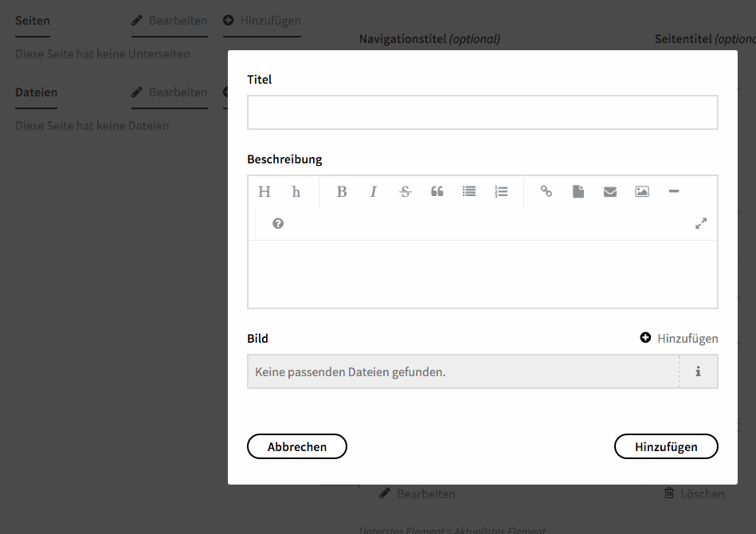Click into the Titel input field

coord(482,112)
